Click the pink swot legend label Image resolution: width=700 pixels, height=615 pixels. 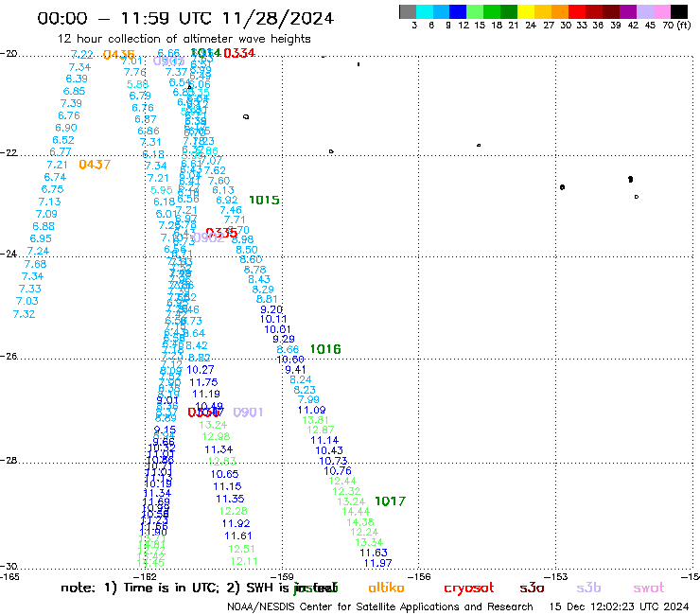click(649, 588)
